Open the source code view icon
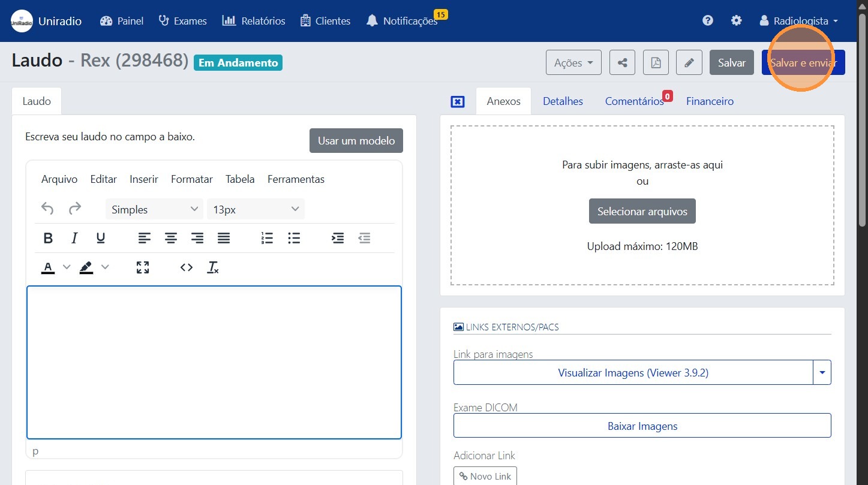 pyautogui.click(x=187, y=267)
